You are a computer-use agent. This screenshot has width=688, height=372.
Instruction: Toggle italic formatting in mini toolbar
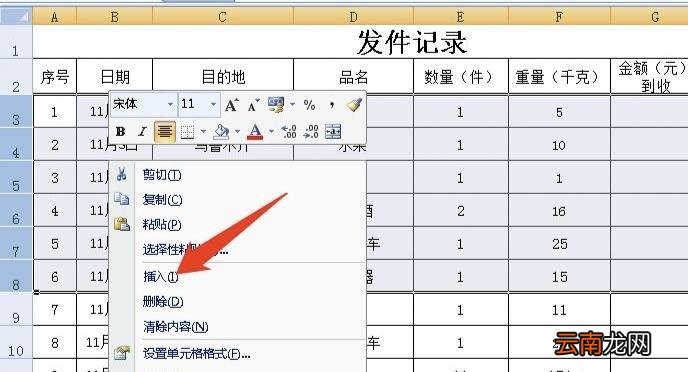pos(142,132)
